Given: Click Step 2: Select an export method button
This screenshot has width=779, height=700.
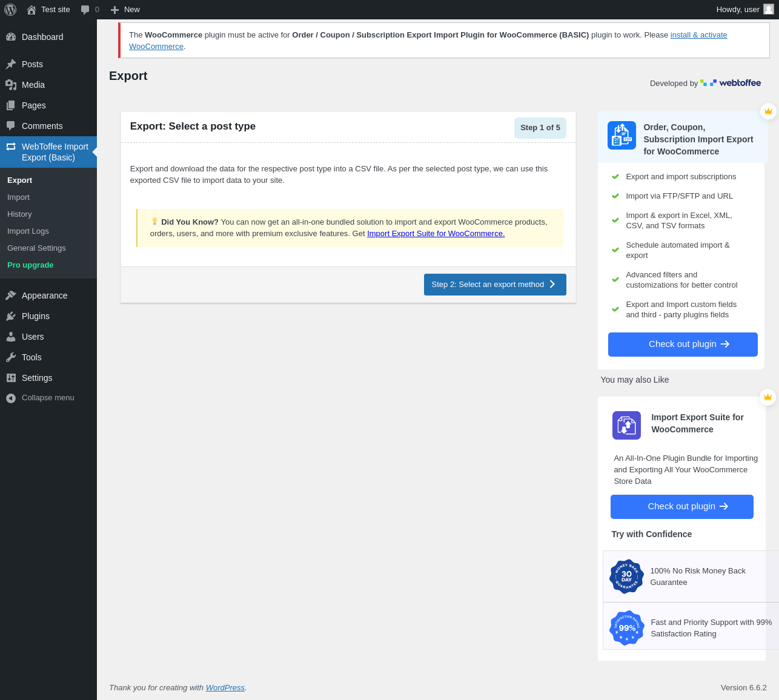Looking at the screenshot, I should [495, 285].
